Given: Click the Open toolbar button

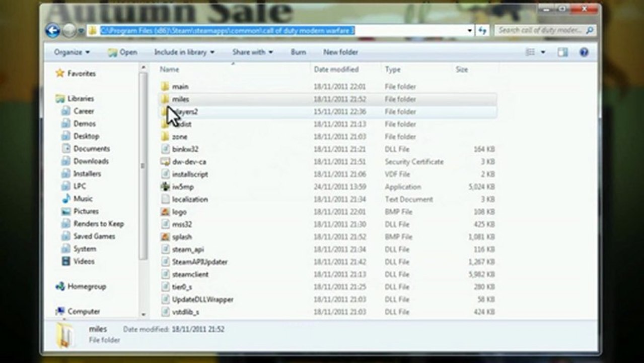Looking at the screenshot, I should coord(122,52).
